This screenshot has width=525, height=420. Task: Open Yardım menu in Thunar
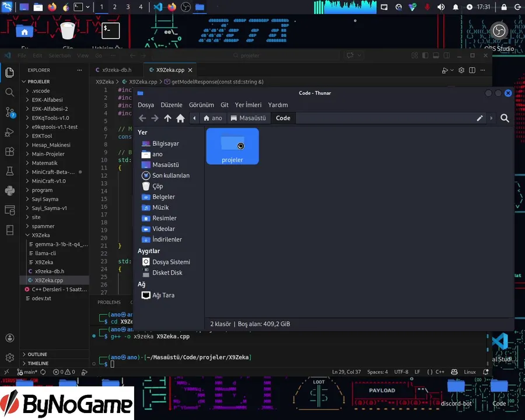pyautogui.click(x=278, y=105)
